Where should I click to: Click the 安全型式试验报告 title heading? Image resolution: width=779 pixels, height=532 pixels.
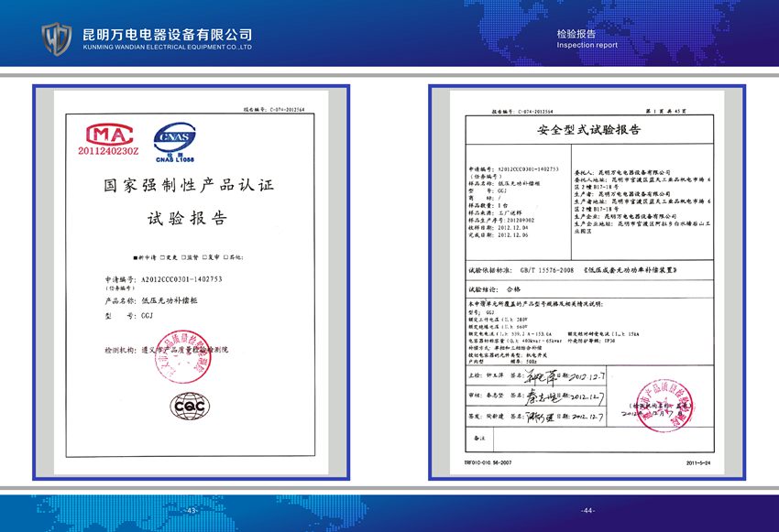[582, 129]
